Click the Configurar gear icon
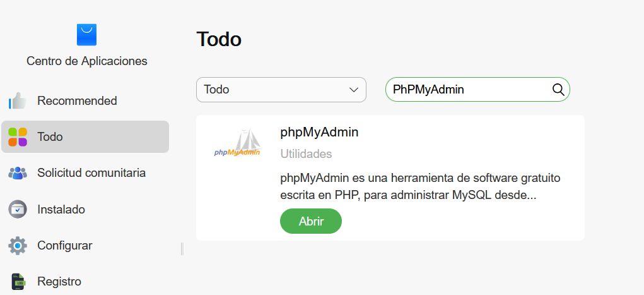644x295 pixels. tap(18, 246)
